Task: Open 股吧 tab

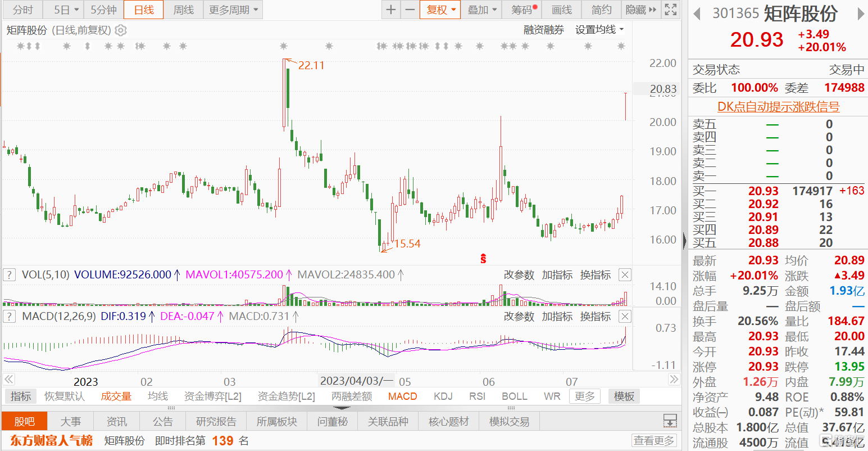Action: point(24,421)
